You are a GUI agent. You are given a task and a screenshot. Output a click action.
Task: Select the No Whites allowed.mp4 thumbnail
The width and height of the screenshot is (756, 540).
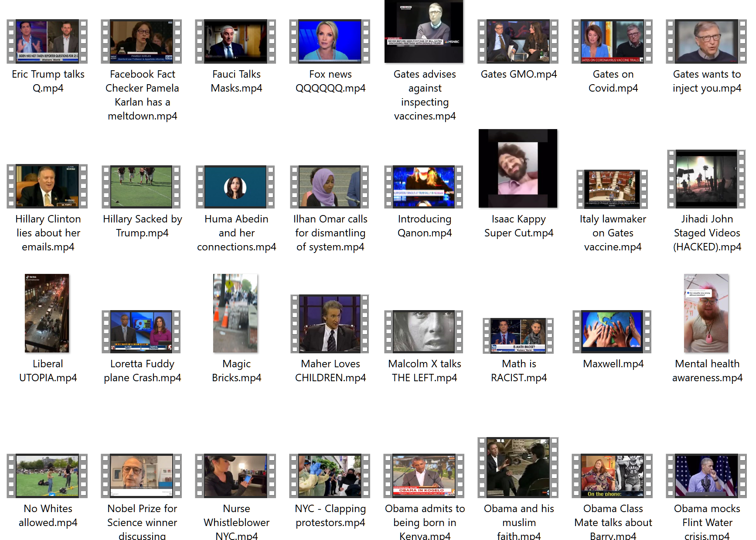pos(48,476)
